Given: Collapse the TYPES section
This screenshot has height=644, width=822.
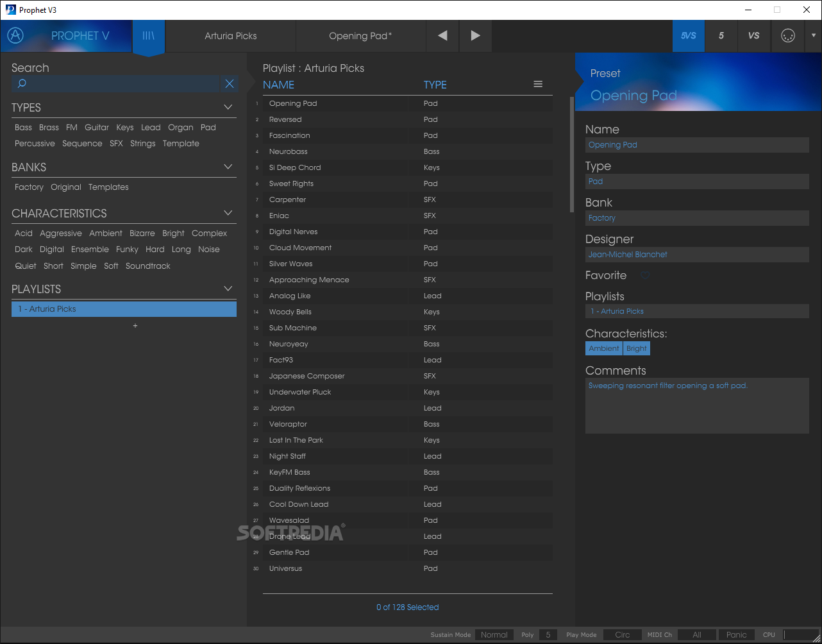Looking at the screenshot, I should [228, 107].
